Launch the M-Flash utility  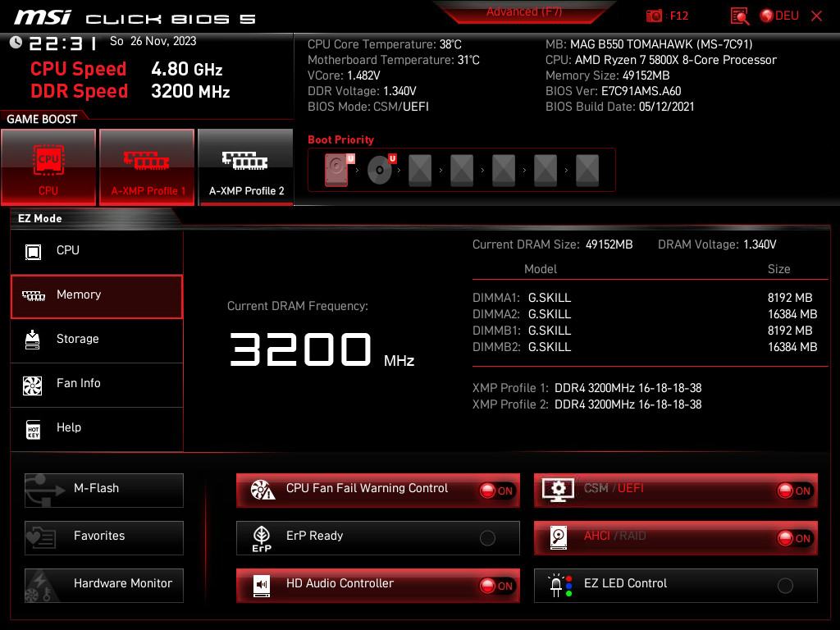coord(104,491)
